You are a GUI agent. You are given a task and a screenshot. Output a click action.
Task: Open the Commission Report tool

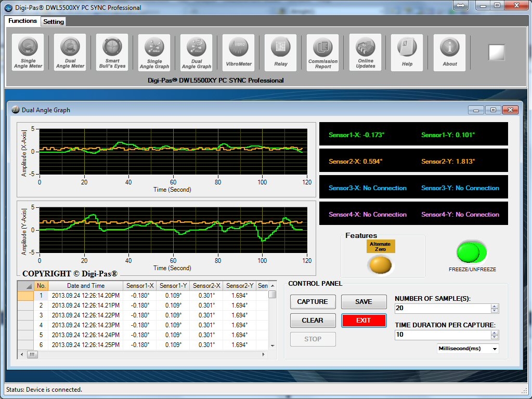click(322, 52)
